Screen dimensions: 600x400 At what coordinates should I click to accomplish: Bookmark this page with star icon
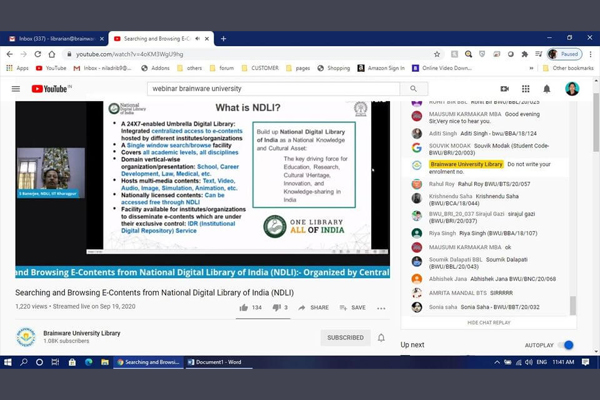[437, 54]
